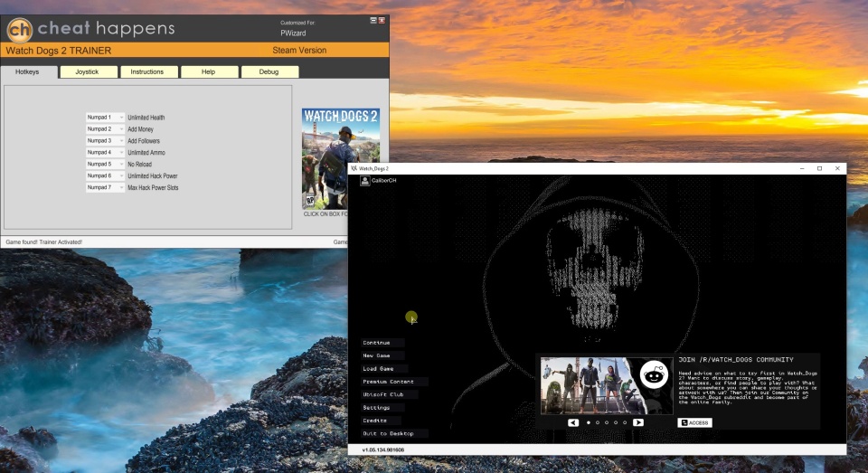Image resolution: width=868 pixels, height=473 pixels.
Task: Open Premium Content in the game menu
Action: (394, 382)
